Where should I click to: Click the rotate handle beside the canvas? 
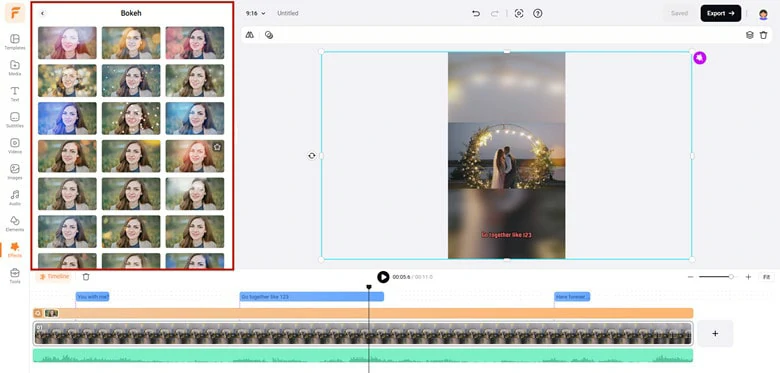[311, 156]
